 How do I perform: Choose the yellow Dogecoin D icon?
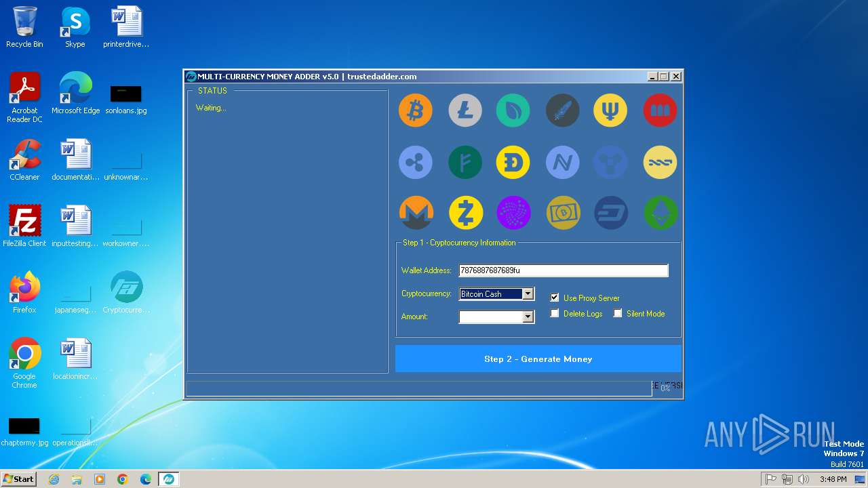pyautogui.click(x=513, y=162)
